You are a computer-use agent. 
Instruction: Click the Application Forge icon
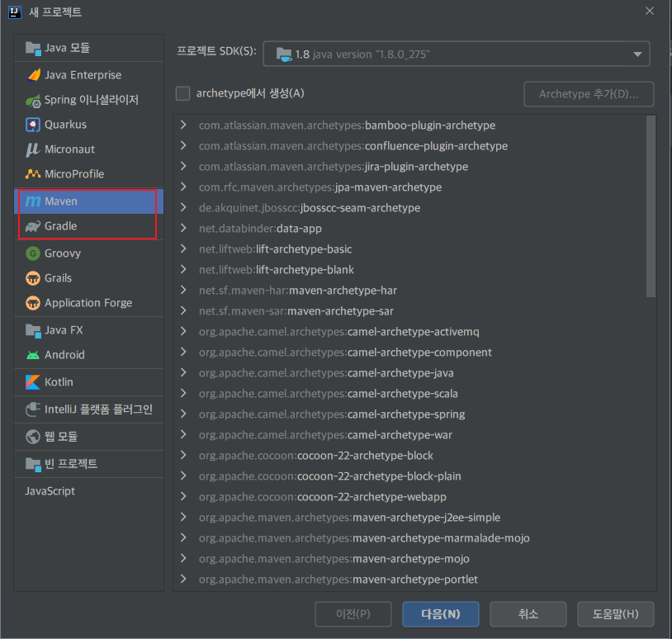(33, 303)
